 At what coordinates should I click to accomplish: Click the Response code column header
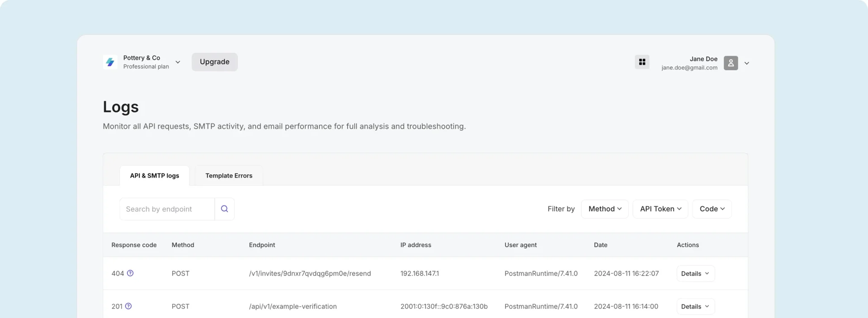tap(134, 245)
